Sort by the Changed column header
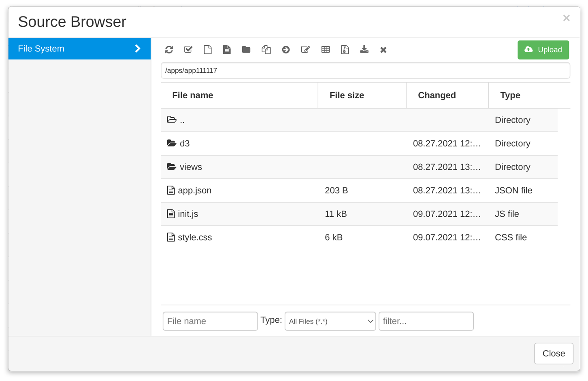 coord(437,95)
